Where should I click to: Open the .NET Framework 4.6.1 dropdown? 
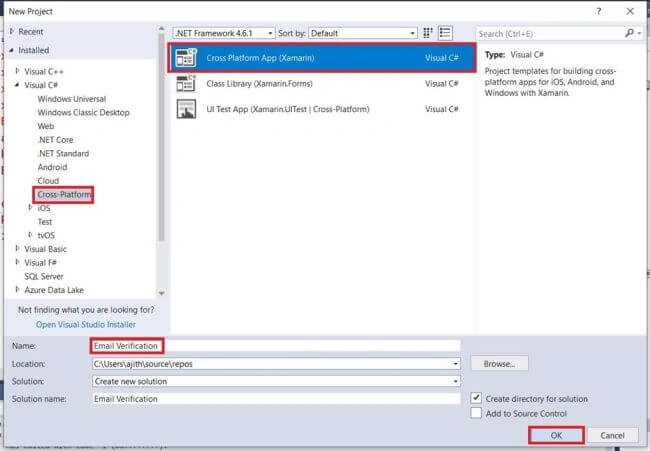point(224,33)
